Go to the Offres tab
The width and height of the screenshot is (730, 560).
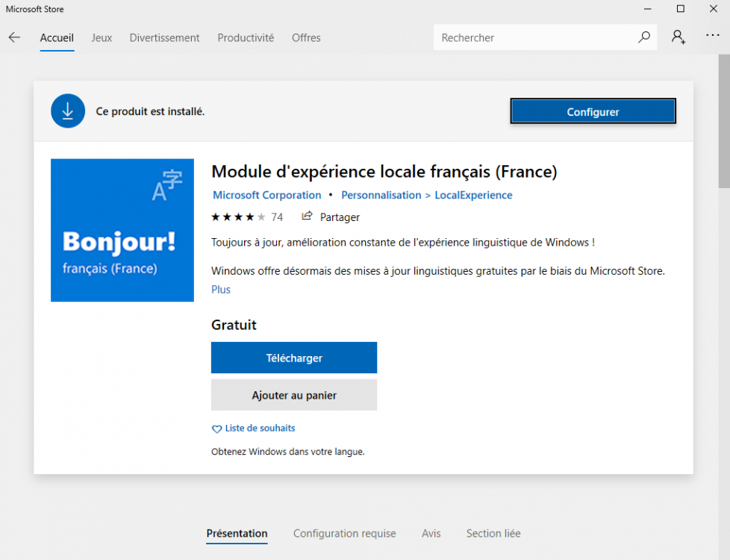tap(306, 37)
